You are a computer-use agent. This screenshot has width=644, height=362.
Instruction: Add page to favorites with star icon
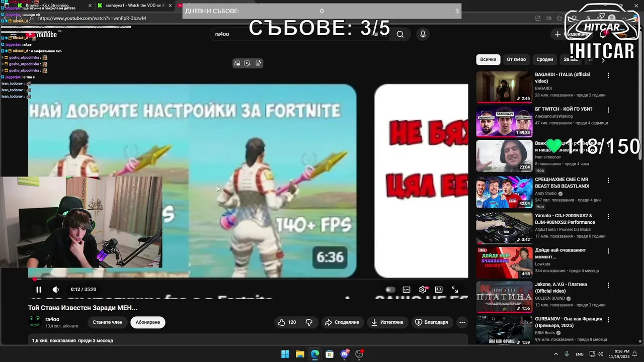559,18
